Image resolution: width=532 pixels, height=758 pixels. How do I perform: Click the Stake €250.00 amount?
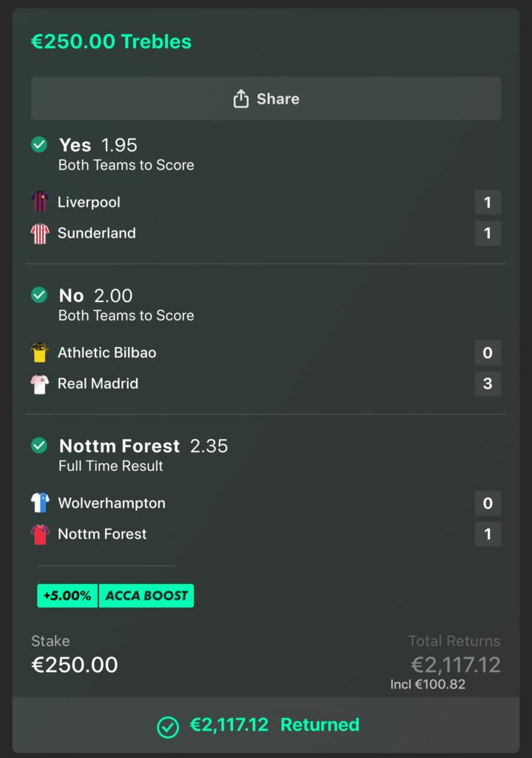click(x=75, y=665)
